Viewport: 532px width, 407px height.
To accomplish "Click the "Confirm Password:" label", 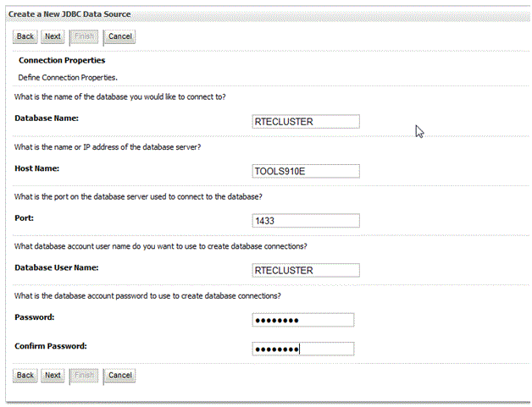I will pyautogui.click(x=51, y=346).
